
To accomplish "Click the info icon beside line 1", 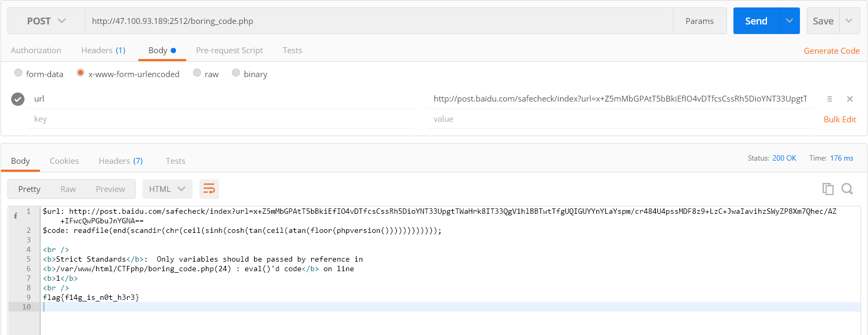I will click(x=15, y=215).
